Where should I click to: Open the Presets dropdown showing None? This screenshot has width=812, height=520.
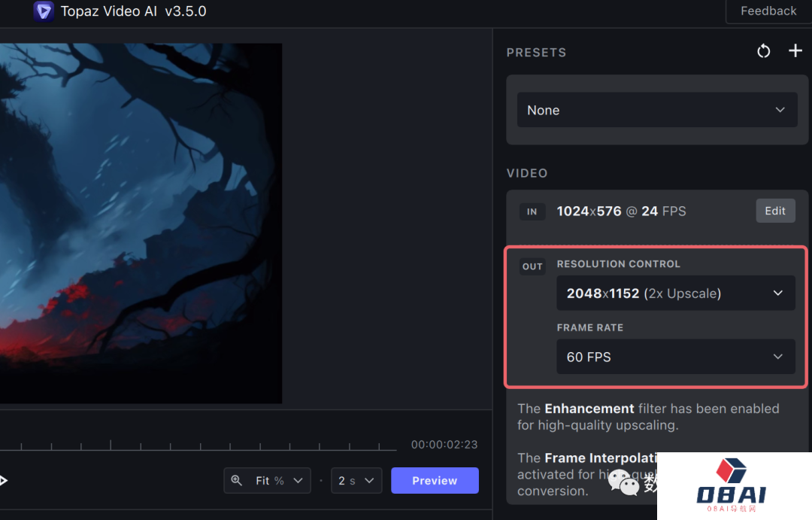coord(656,110)
